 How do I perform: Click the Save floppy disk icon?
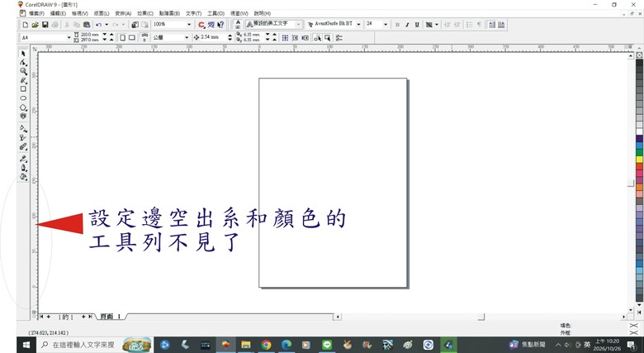coord(45,25)
